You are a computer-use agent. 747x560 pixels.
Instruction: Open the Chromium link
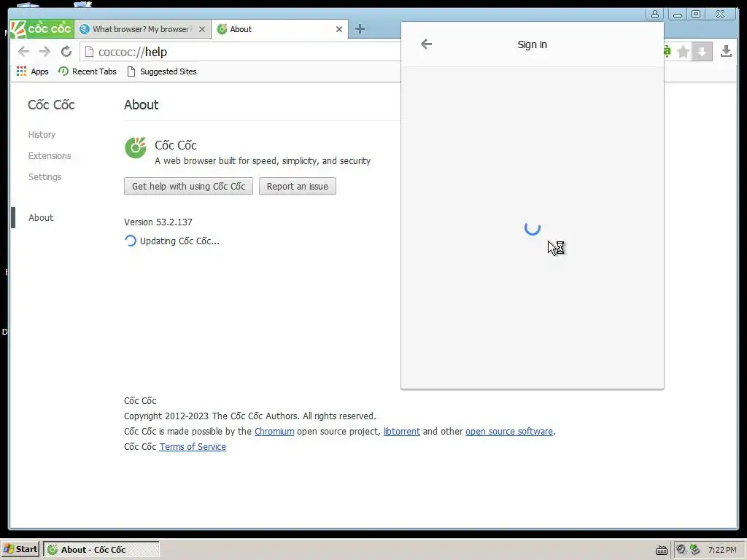274,432
